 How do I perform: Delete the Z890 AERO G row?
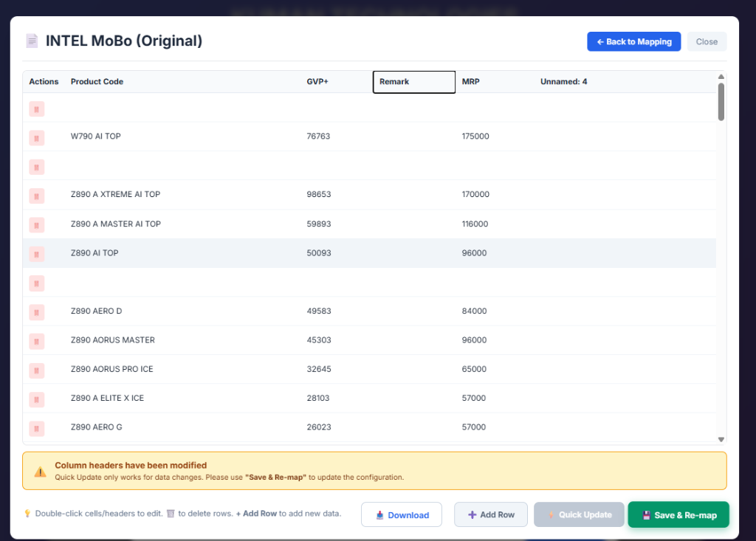pos(36,428)
